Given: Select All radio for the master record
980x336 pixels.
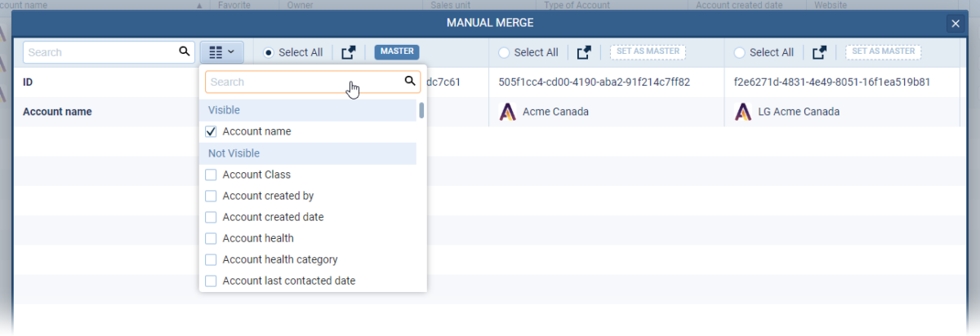Looking at the screenshot, I should (268, 52).
